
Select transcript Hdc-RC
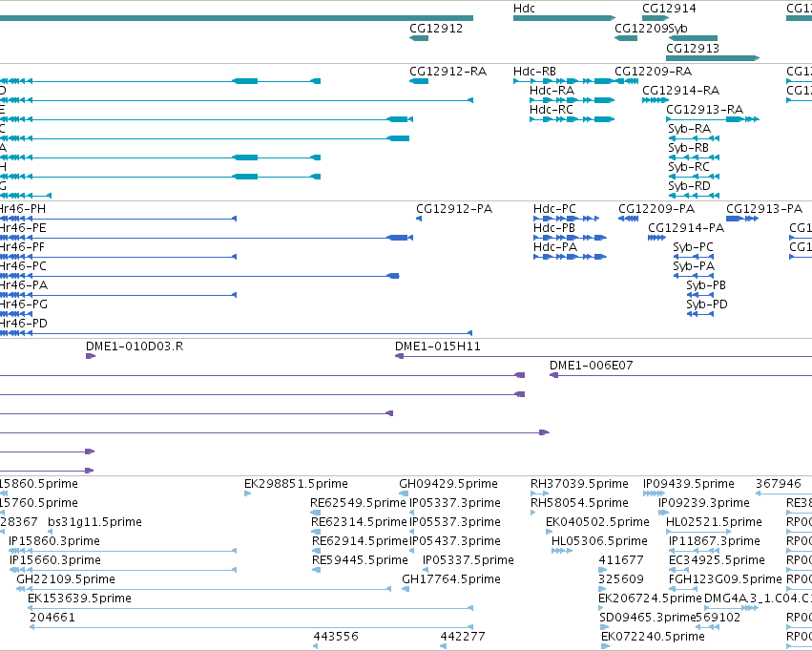pyautogui.click(x=551, y=110)
